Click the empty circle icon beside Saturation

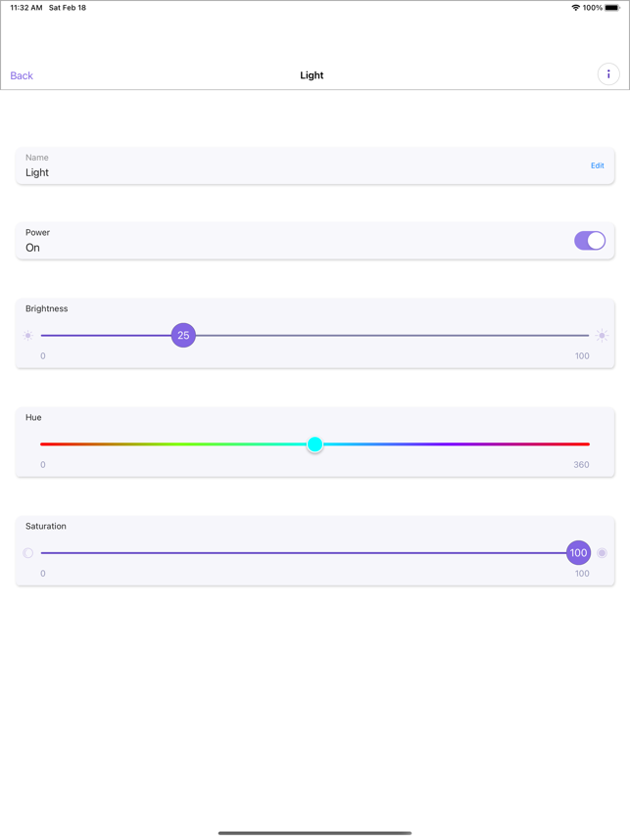tap(27, 553)
